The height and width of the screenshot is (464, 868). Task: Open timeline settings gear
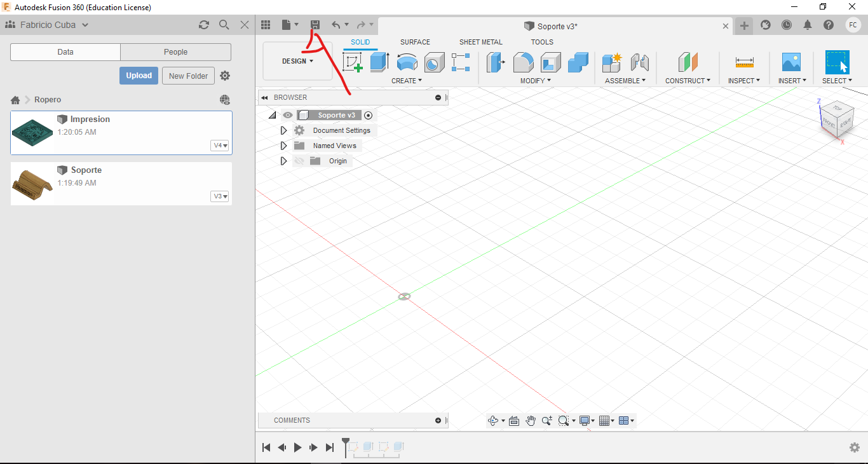(855, 447)
